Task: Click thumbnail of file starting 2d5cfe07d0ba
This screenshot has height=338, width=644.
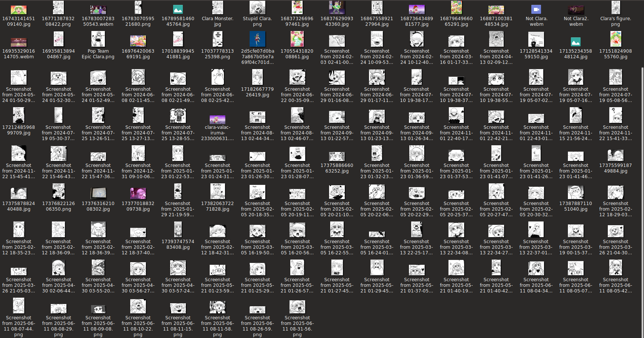Action: coord(257,39)
